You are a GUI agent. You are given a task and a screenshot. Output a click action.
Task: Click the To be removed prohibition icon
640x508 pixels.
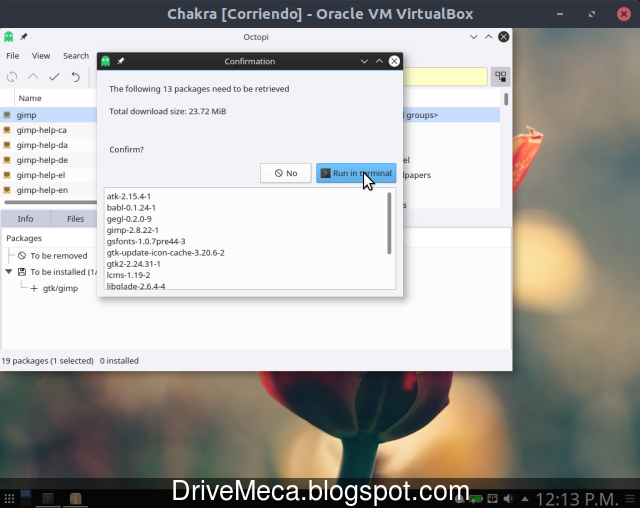22,256
